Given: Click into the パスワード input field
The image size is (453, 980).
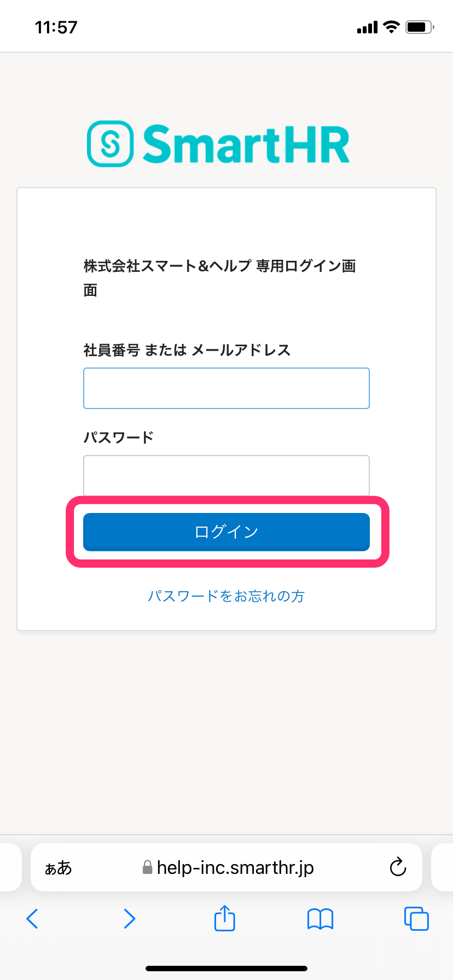Looking at the screenshot, I should click(x=226, y=475).
